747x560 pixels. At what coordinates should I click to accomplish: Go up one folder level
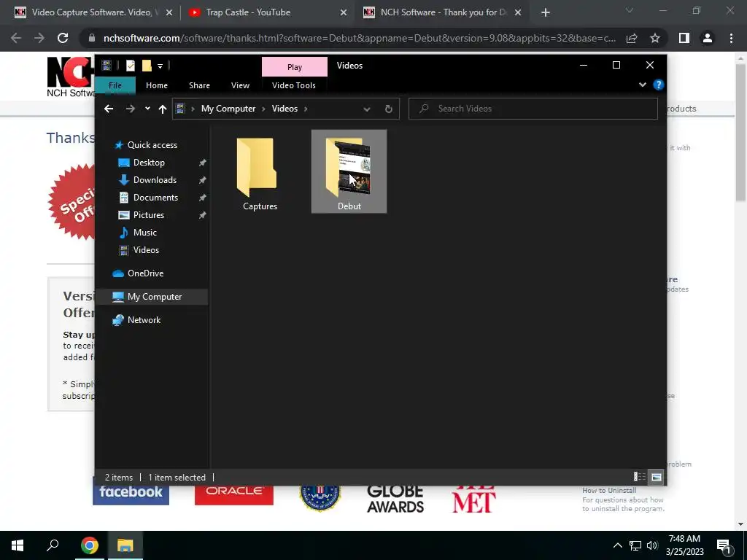tap(163, 109)
